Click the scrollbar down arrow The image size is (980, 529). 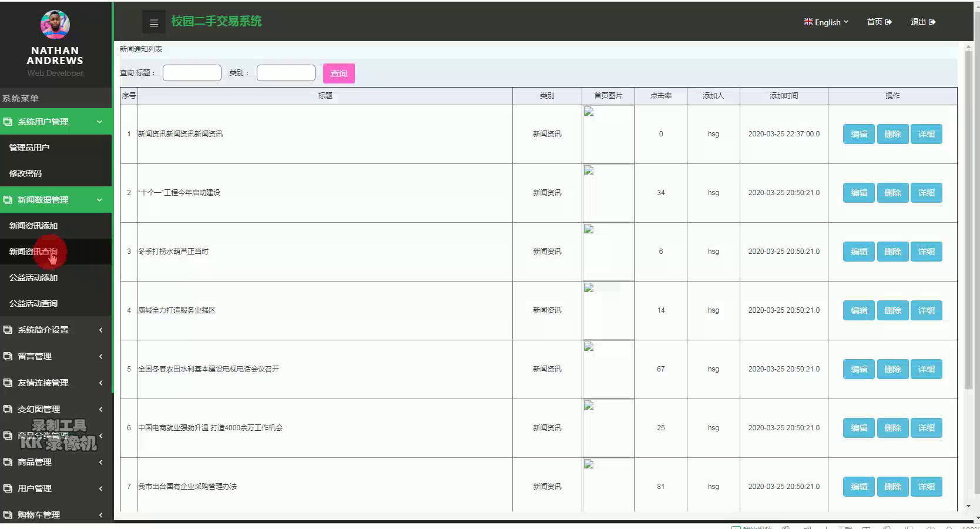(968, 505)
